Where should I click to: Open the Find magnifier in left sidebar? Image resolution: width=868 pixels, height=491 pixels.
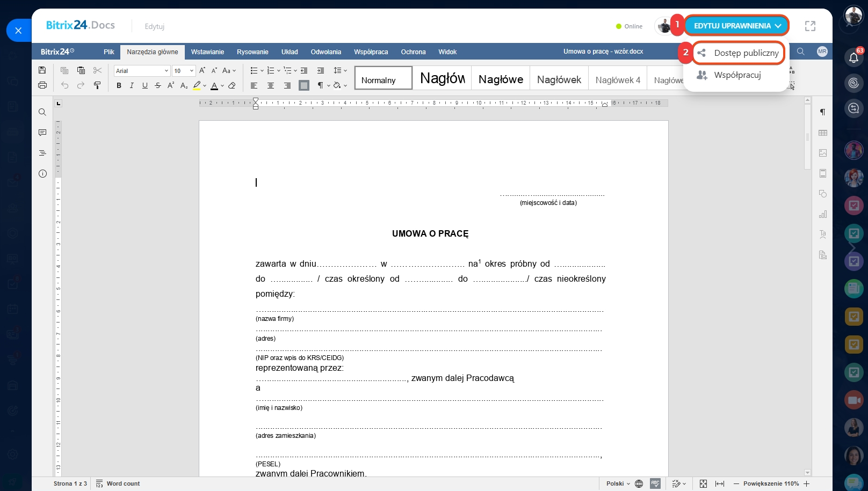pyautogui.click(x=42, y=112)
